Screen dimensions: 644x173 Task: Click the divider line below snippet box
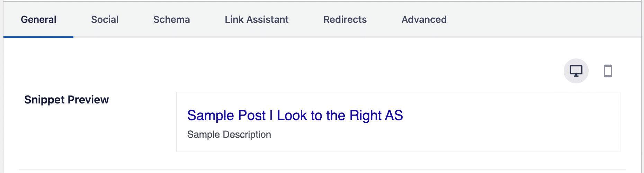tap(322, 169)
